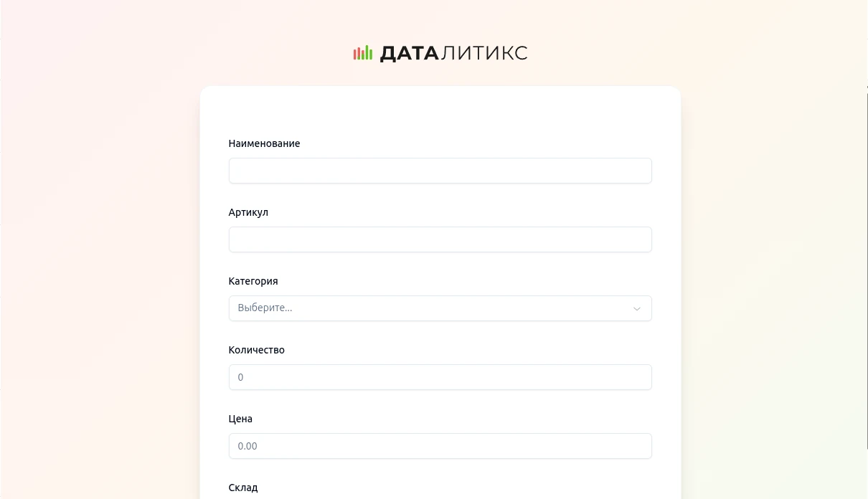
Task: Click the Количество field label
Action: coord(257,350)
